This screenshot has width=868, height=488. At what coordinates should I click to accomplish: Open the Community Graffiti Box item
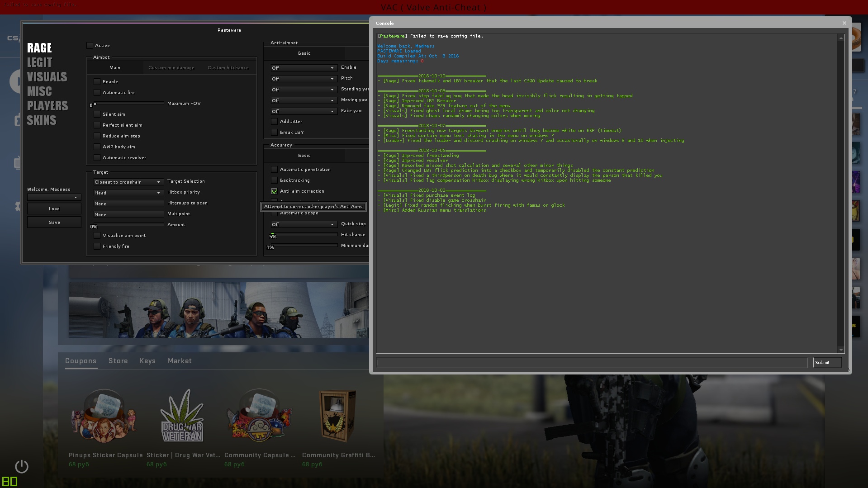click(337, 417)
